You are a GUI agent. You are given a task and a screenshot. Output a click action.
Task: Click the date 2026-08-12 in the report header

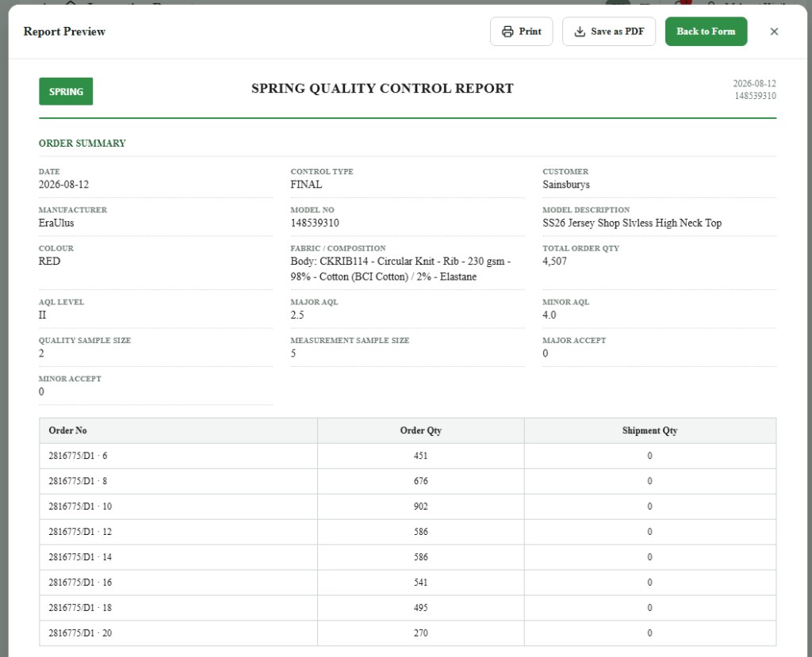pos(754,84)
